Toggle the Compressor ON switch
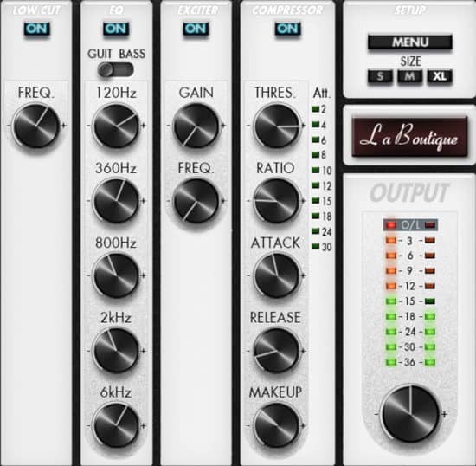The width and height of the screenshot is (476, 466). [x=288, y=29]
